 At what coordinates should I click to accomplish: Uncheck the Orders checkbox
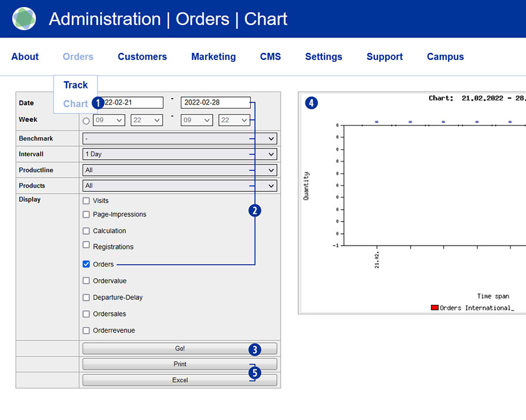click(x=87, y=264)
